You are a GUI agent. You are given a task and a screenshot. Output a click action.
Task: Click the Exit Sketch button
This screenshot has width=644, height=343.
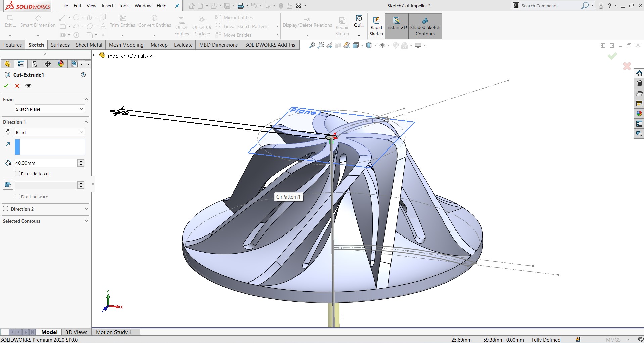(10, 21)
